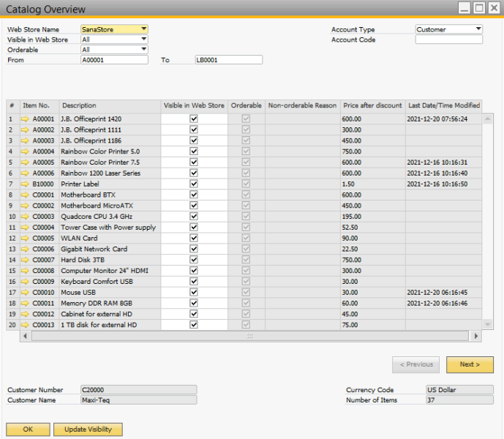Screen dimensions: 504x439
Task: Click the Price after discount column header
Action: click(x=372, y=106)
